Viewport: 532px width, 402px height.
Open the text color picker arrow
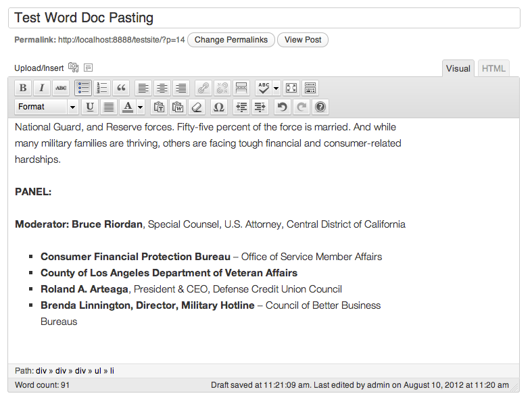tap(140, 107)
